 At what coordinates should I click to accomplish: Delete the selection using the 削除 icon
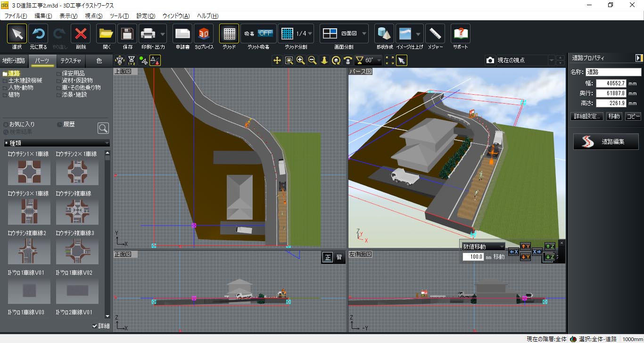(81, 33)
